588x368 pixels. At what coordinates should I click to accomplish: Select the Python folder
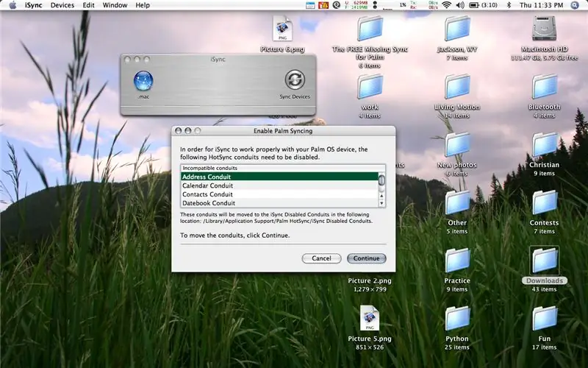tap(457, 319)
